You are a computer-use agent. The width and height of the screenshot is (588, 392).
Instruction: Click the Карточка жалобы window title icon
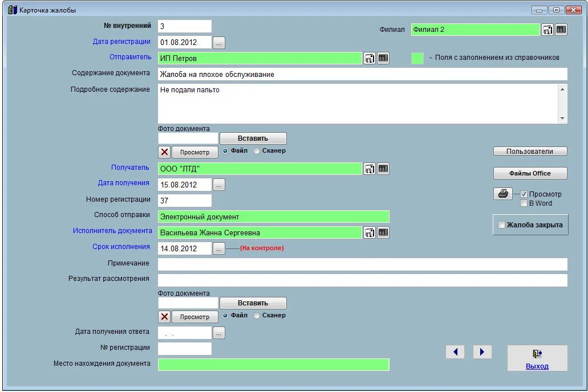13,10
